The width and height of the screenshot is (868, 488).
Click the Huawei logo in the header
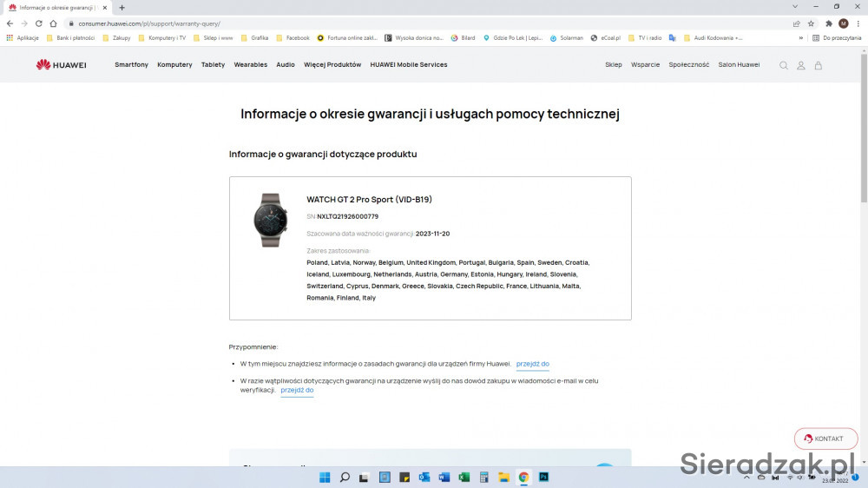click(61, 65)
